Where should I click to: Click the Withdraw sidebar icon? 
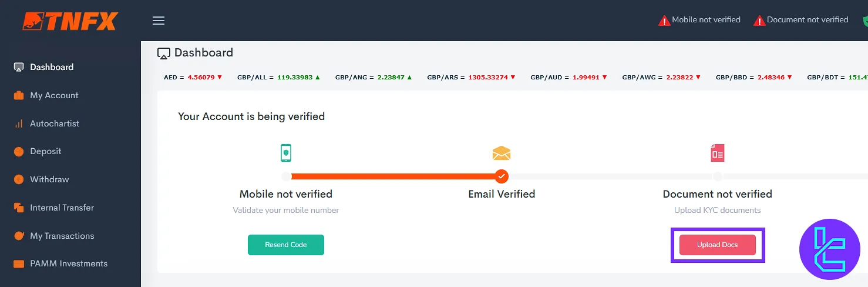click(x=19, y=179)
